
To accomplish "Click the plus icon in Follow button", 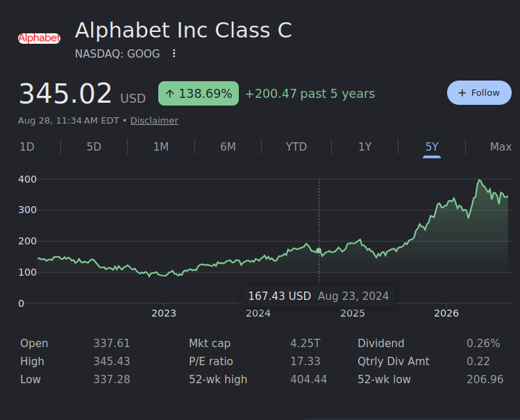I will coord(462,93).
